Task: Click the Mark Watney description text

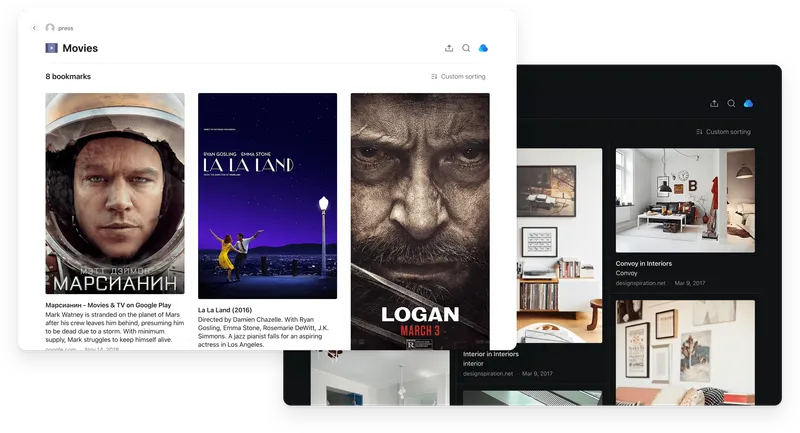Action: click(115, 327)
